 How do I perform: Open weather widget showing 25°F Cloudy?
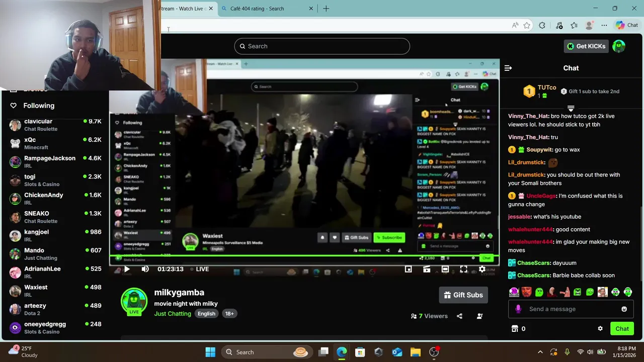pos(24,352)
